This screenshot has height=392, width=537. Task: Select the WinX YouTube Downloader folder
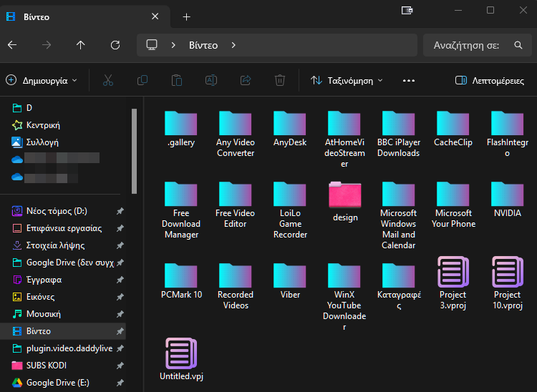[344, 297]
